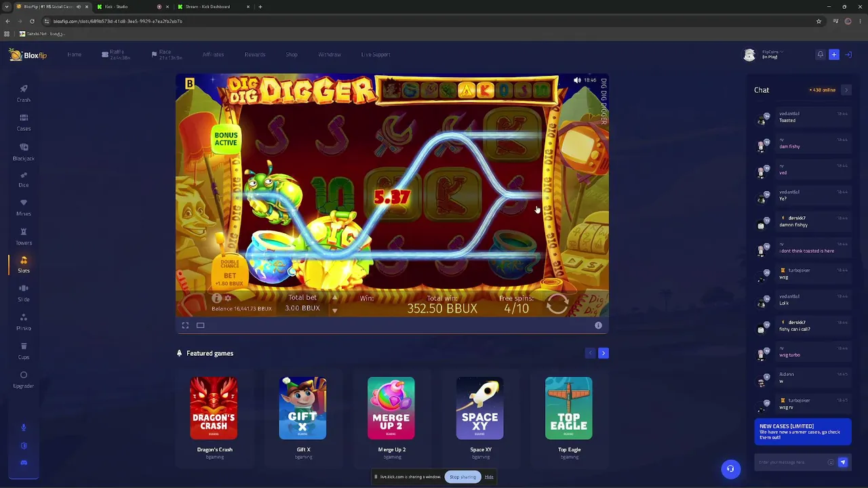Open the Race navigation item

pyautogui.click(x=166, y=54)
